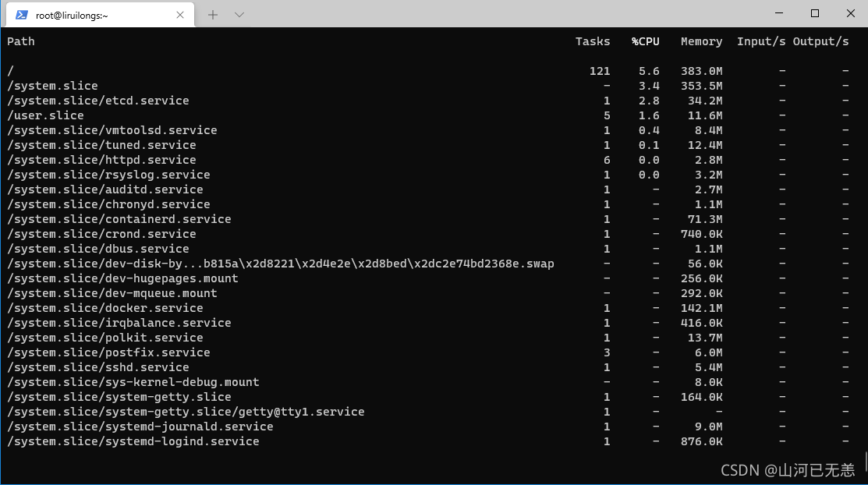
Task: Click the rsyslog.service path
Action: click(108, 175)
